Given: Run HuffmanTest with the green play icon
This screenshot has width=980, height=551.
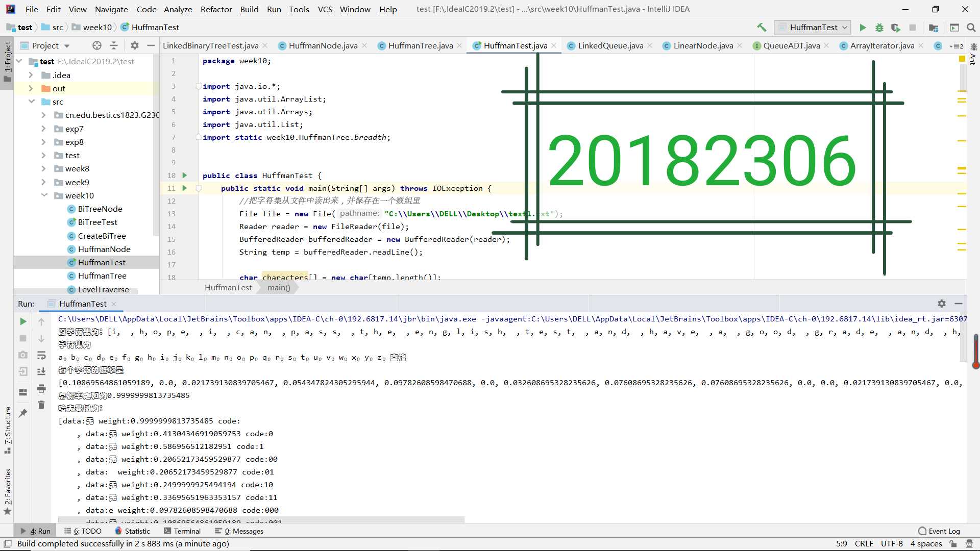Looking at the screenshot, I should click(863, 28).
